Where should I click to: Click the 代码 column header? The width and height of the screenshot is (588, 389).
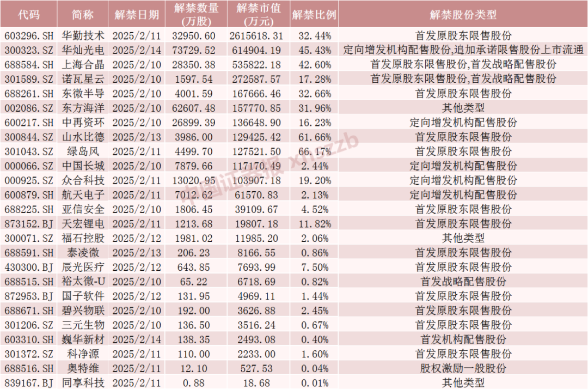29,14
